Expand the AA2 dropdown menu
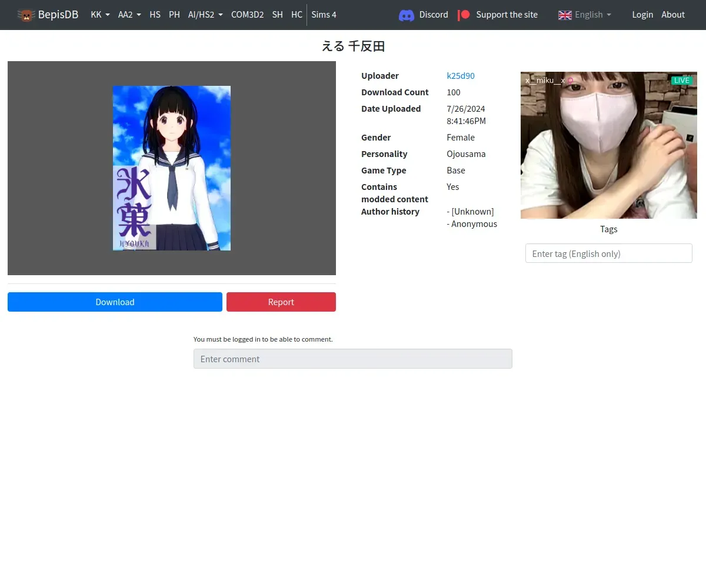Screen dimensions: 706x588 (129, 15)
